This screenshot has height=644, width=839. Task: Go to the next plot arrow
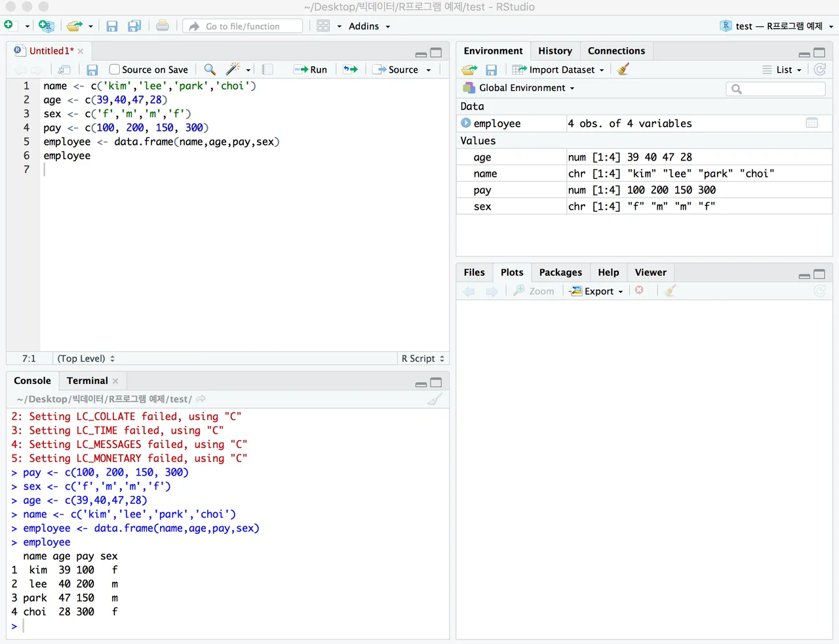coord(492,291)
